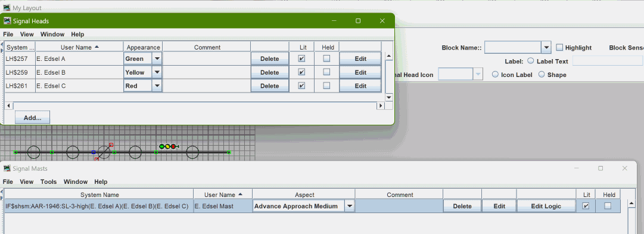Screen dimensions: 644x234
Task: Edit signal head E. Edsel B
Action: tap(360, 72)
